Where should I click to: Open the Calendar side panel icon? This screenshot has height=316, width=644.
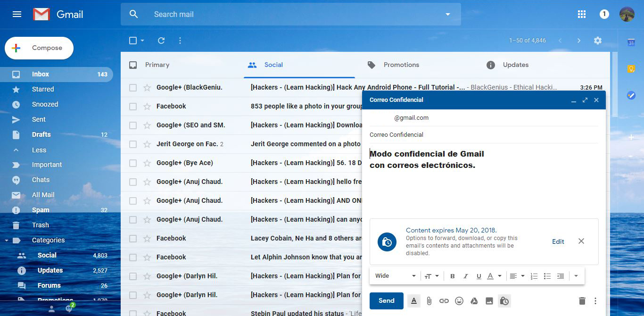click(x=631, y=43)
